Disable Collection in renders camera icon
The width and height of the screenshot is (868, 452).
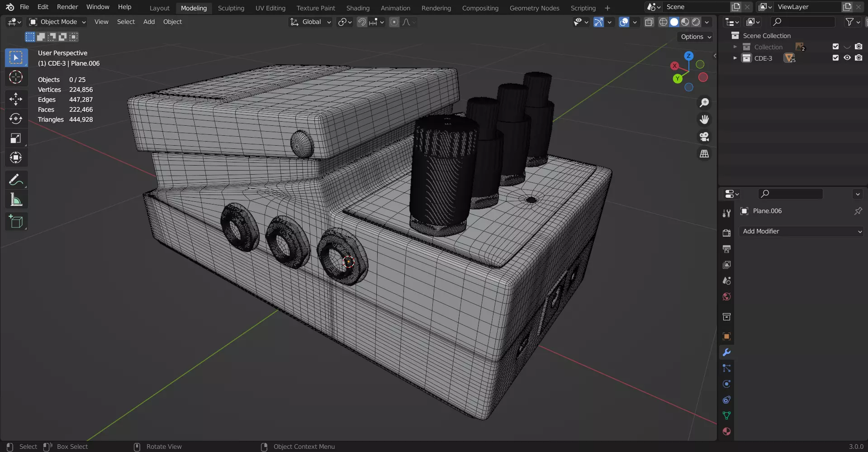[x=859, y=47]
